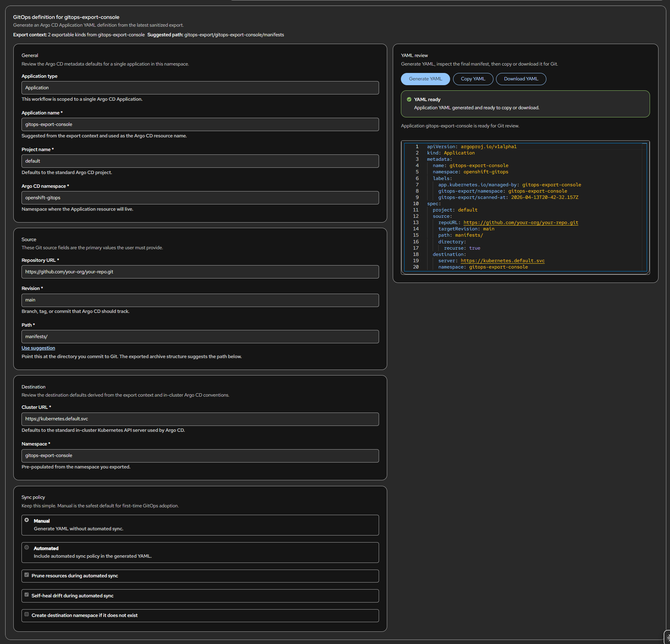Screen dimensions: 670x644
Task: Click the Argo CD namespace field
Action: click(200, 198)
